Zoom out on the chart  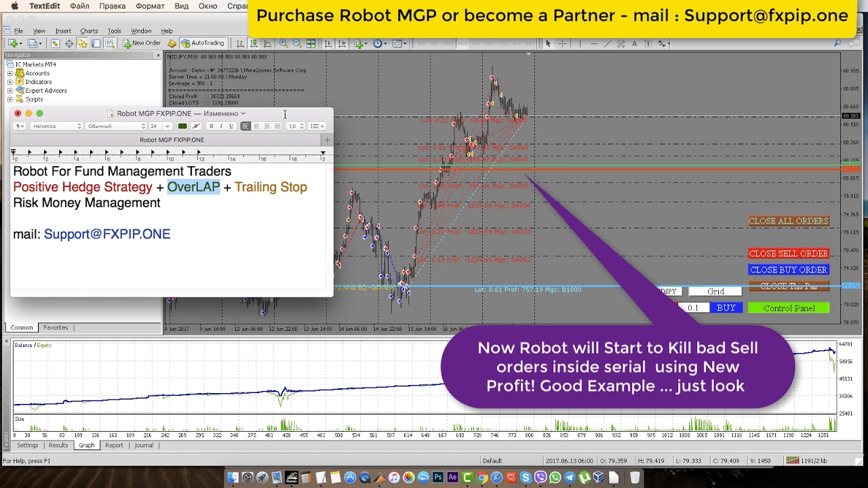pos(297,43)
